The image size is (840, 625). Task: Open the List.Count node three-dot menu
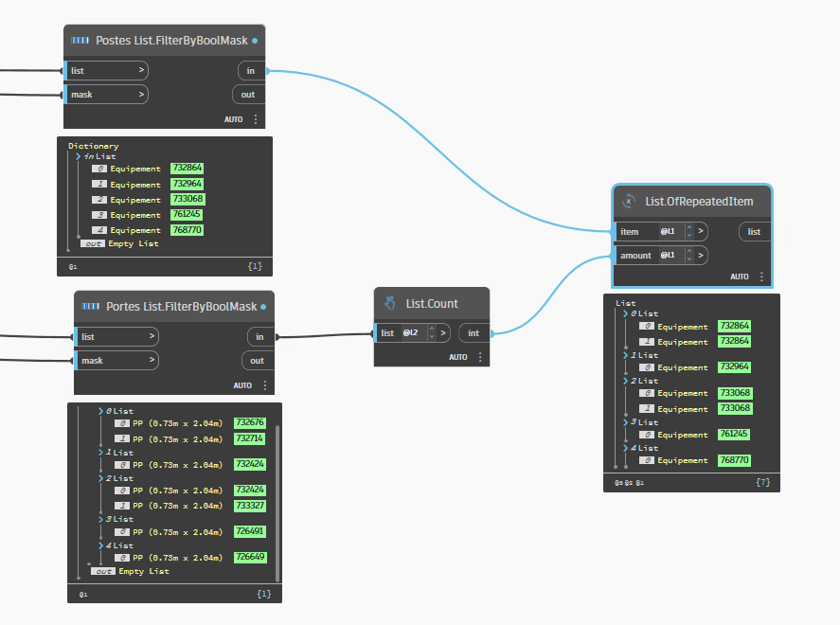[x=480, y=357]
